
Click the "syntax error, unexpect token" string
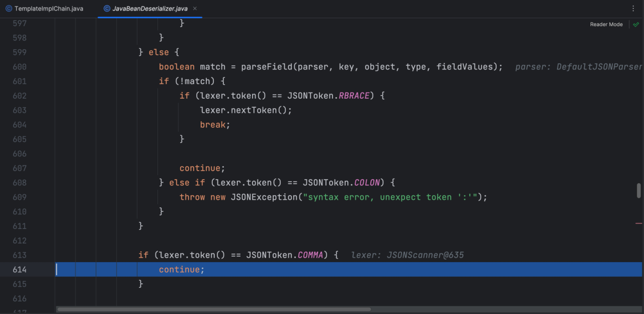390,197
